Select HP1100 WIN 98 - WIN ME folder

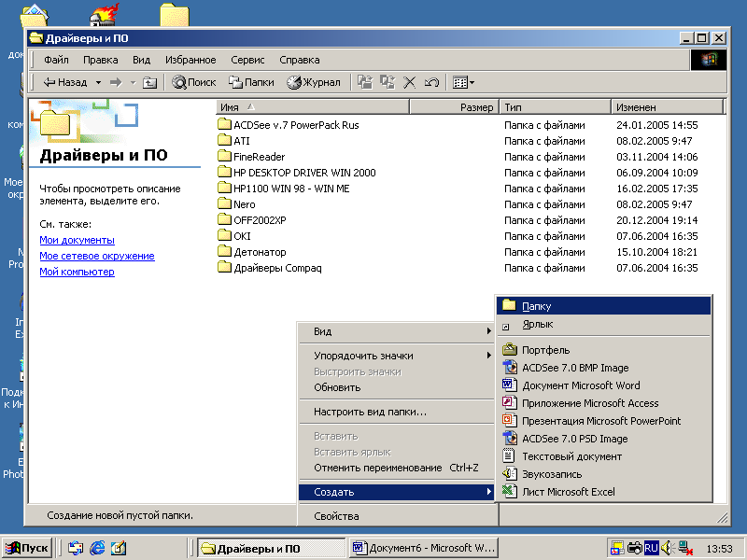point(284,189)
